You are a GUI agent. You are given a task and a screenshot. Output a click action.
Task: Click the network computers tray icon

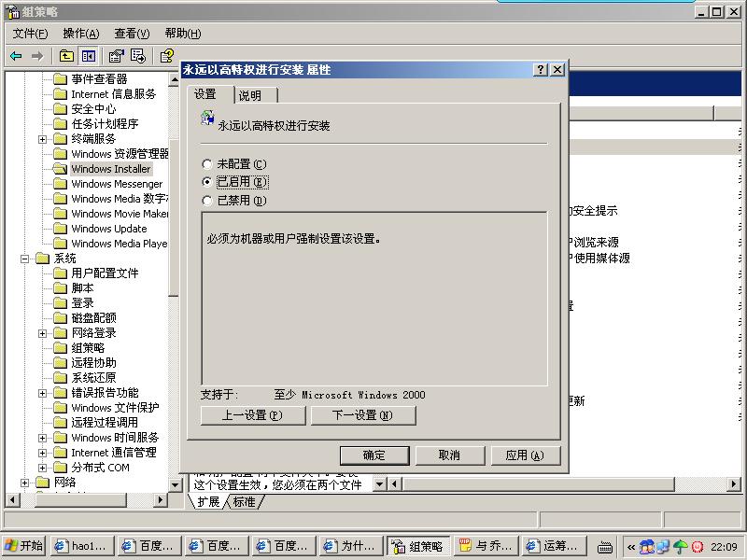663,547
